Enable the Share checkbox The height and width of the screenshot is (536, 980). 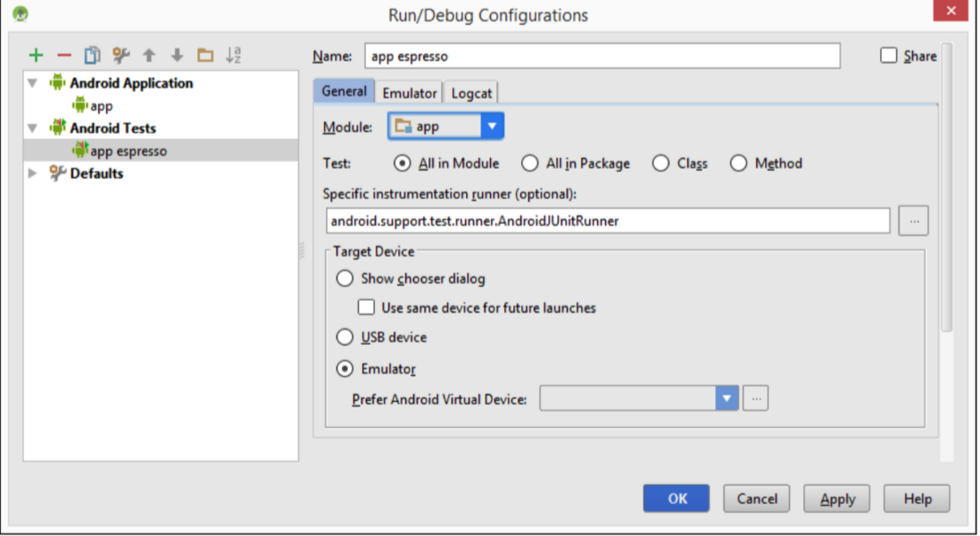[888, 55]
